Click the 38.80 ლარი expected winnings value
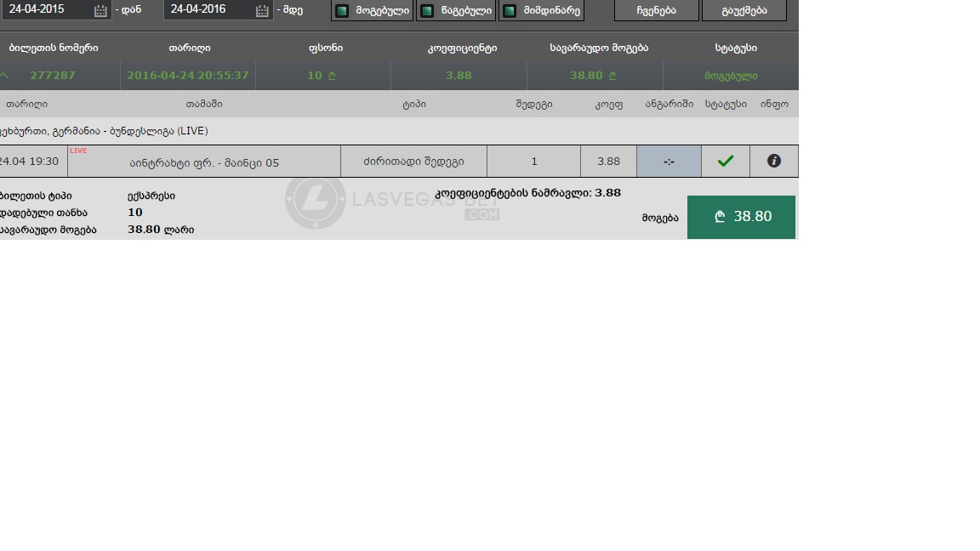980x551 pixels. (161, 230)
